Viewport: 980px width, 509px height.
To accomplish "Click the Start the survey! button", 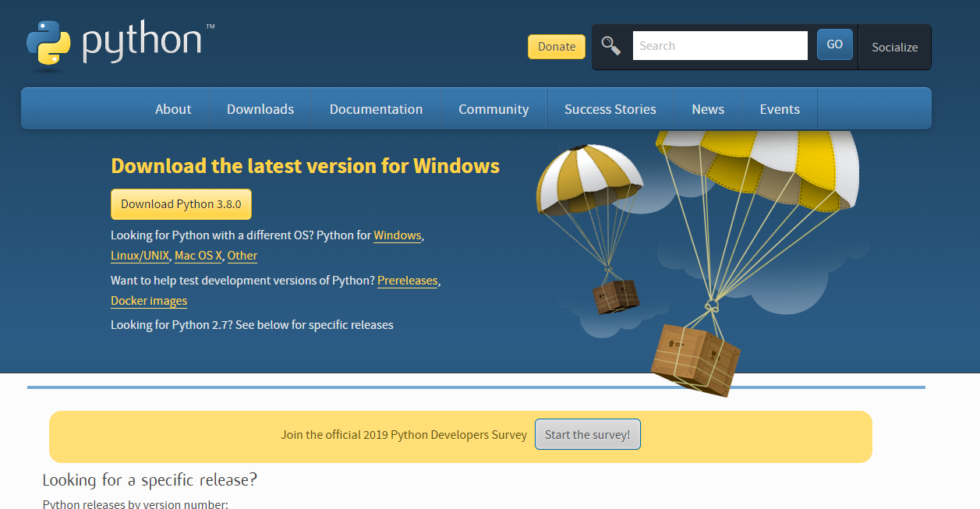I will pyautogui.click(x=587, y=435).
